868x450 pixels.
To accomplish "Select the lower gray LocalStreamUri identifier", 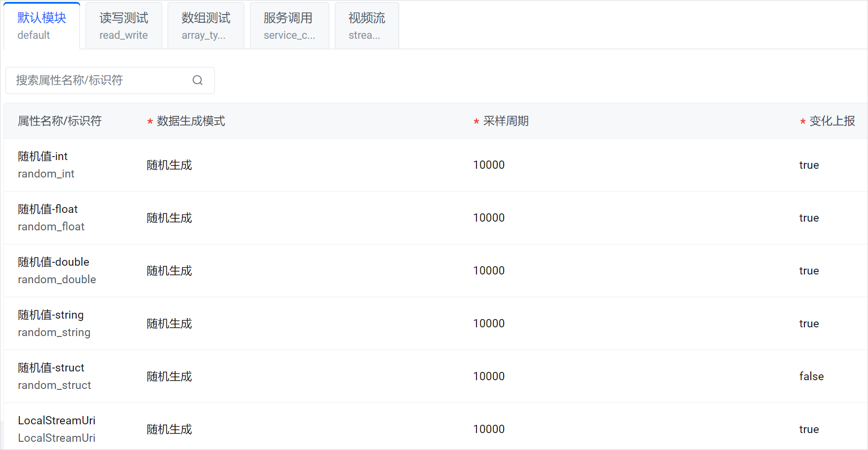I will 57,438.
